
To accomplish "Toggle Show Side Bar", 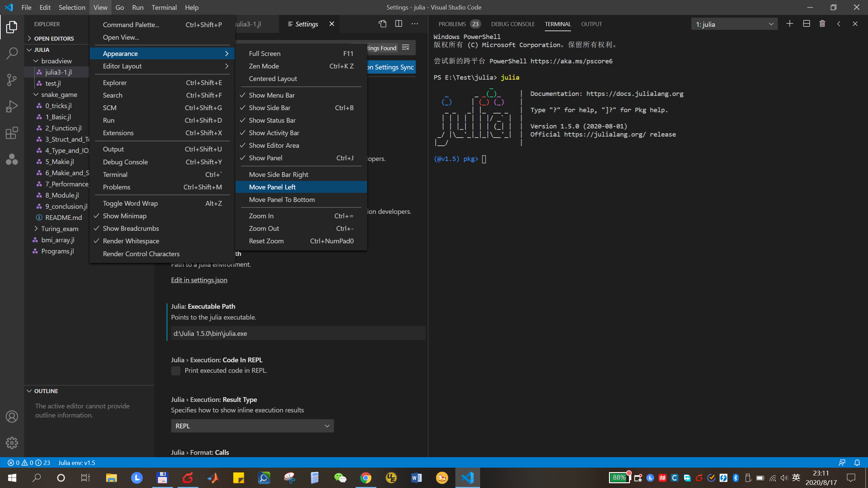I will (301, 108).
